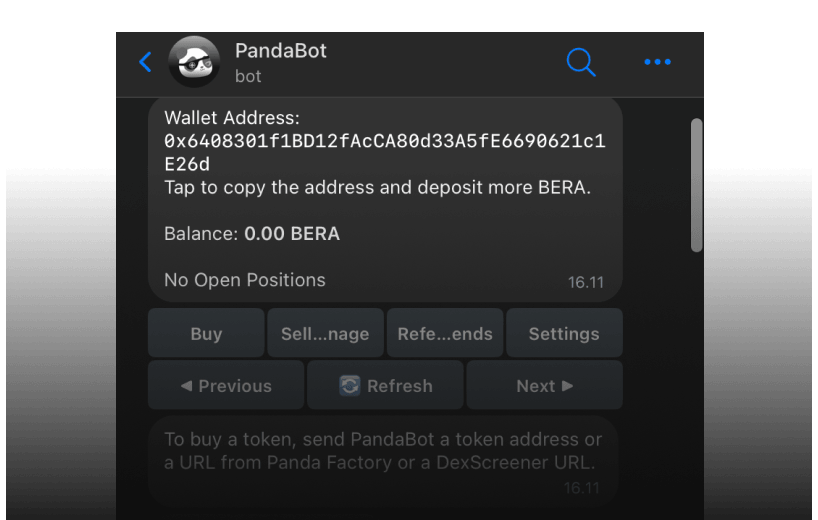Click the chat scrollbar thumb
This screenshot has height=520, width=818.
pyautogui.click(x=696, y=185)
